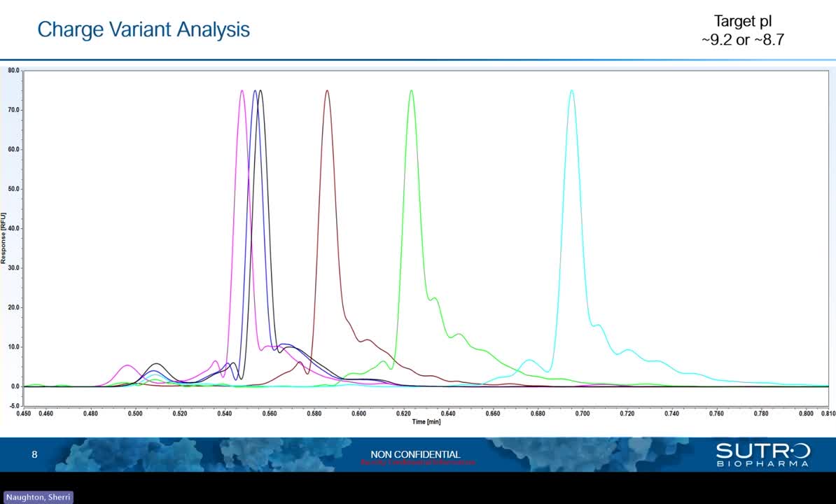Click the 0.680 x-axis tick label
Screen dimensions: 836x504
538,414
